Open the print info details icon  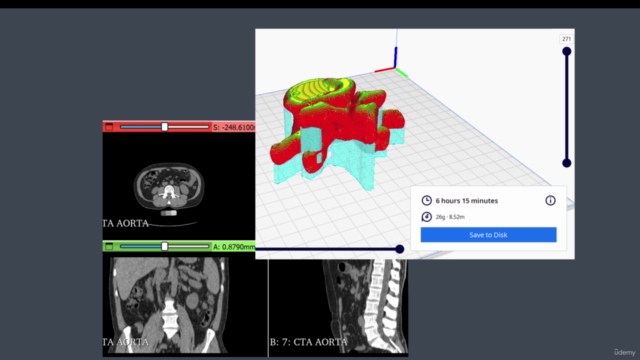coord(550,200)
